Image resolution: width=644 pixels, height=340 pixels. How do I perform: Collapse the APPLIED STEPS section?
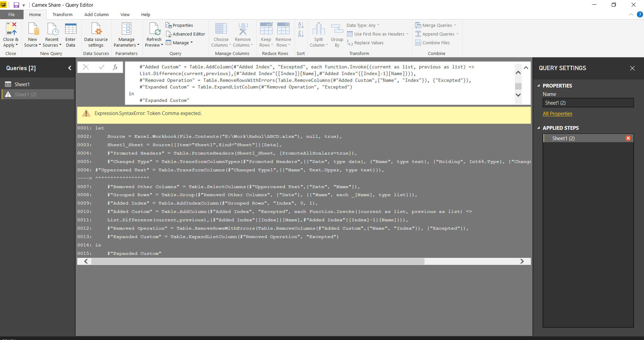tap(539, 128)
